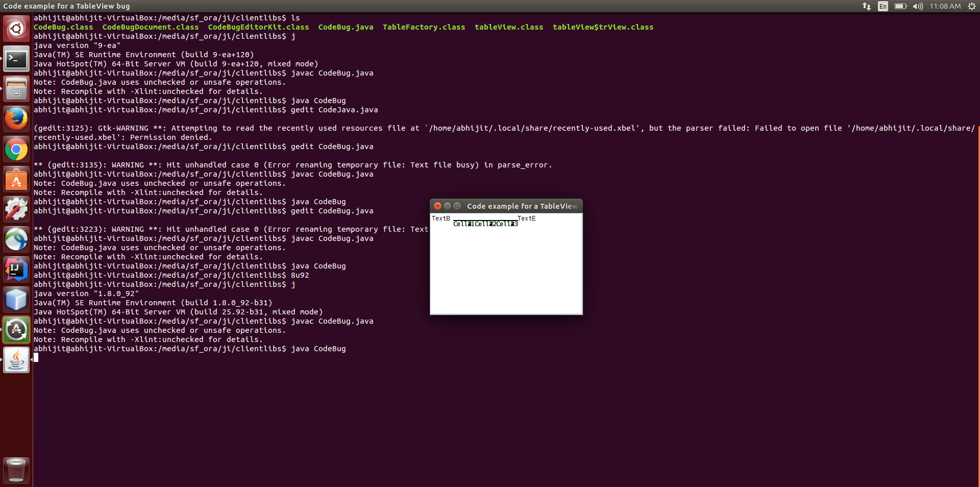
Task: Switch to the running Java application icon
Action: (x=16, y=360)
